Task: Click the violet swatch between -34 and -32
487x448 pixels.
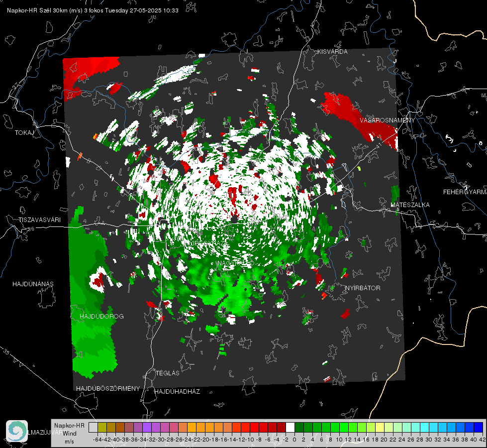Action: (147, 427)
